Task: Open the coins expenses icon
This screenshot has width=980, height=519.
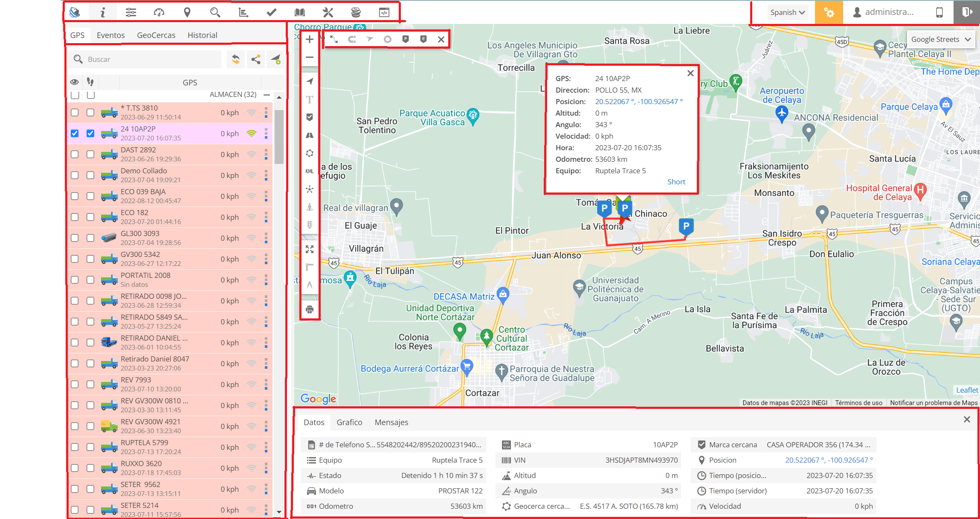Action: click(x=356, y=12)
